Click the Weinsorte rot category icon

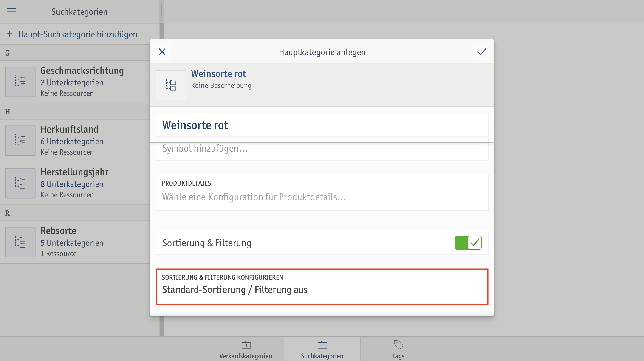coord(171,85)
